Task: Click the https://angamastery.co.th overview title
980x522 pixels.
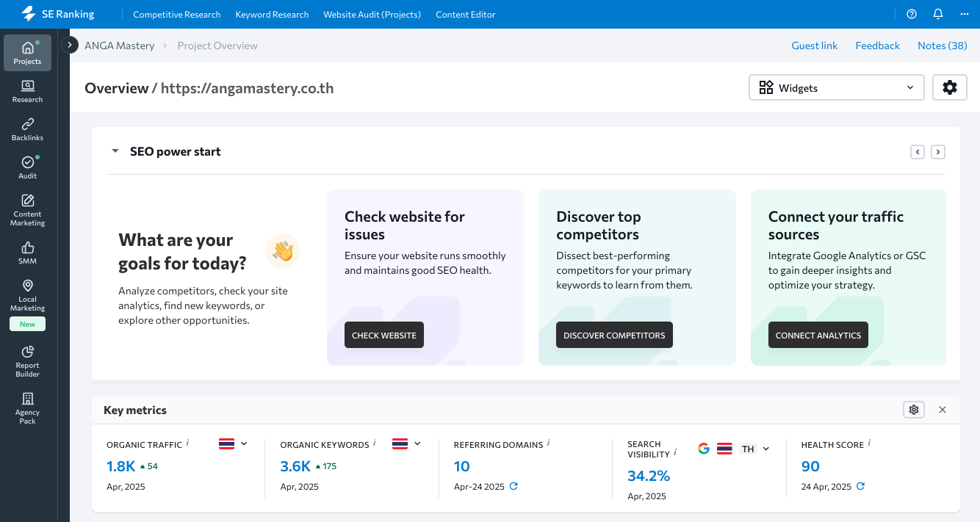Action: pos(248,88)
